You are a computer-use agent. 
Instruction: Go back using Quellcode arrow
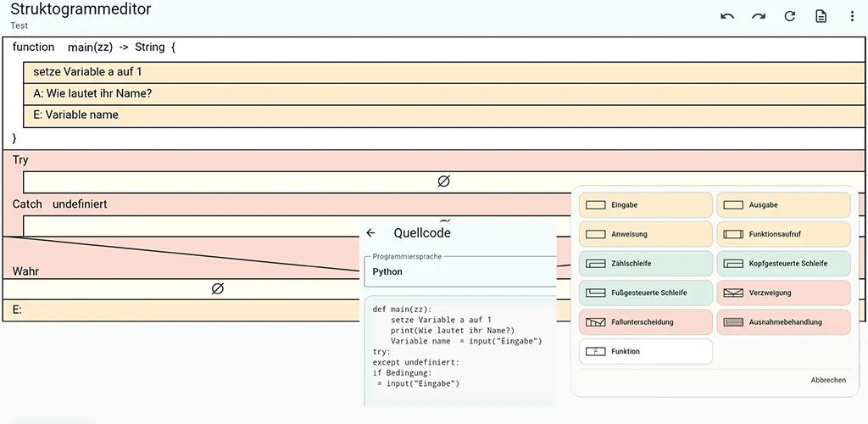click(371, 233)
